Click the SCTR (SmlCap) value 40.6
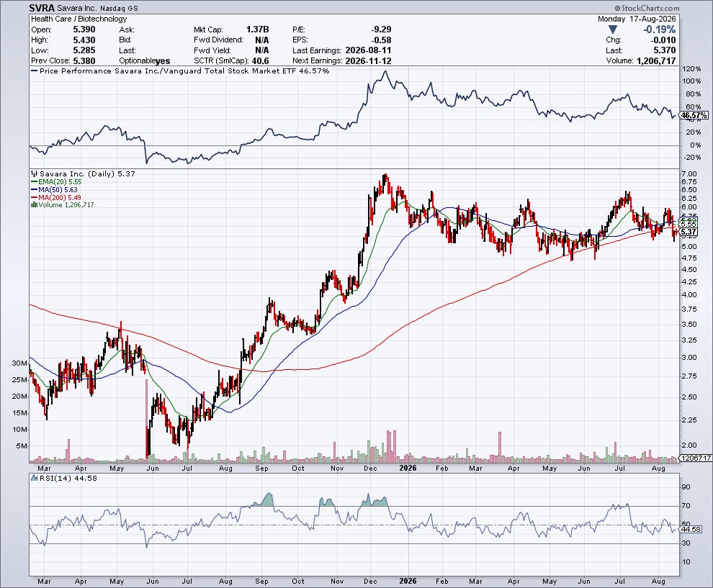 click(x=260, y=60)
